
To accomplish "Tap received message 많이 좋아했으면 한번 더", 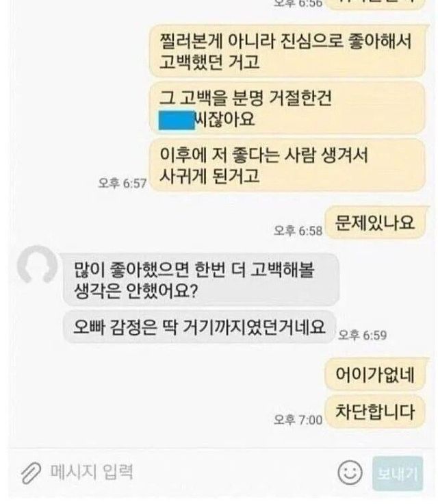I will 201,279.
